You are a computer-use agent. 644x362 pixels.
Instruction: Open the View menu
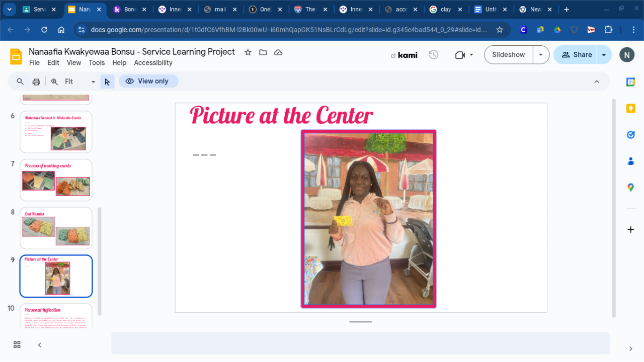(74, 63)
